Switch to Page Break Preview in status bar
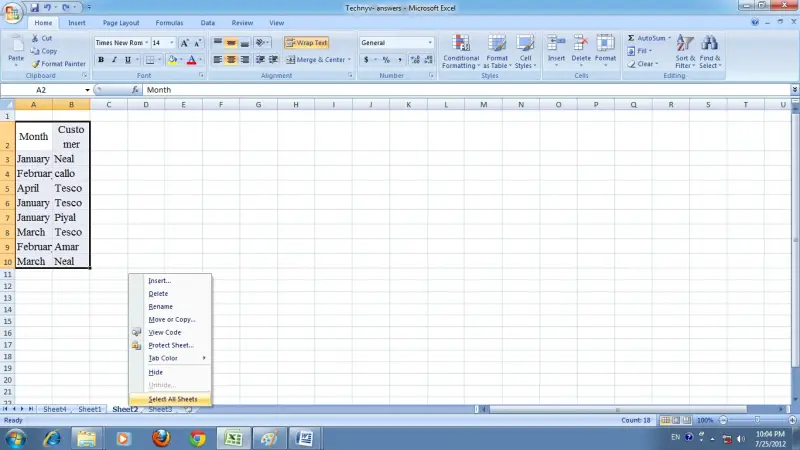Image resolution: width=800 pixels, height=450 pixels. click(687, 420)
